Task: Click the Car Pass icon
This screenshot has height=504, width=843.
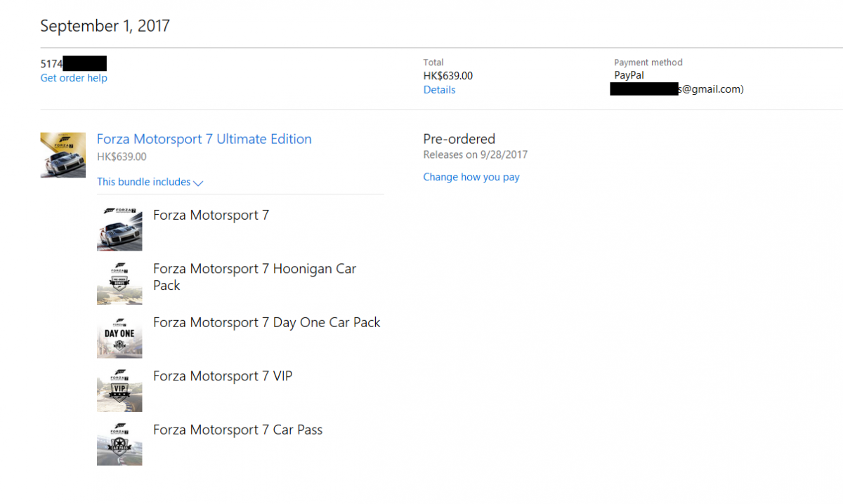Action: (x=119, y=444)
